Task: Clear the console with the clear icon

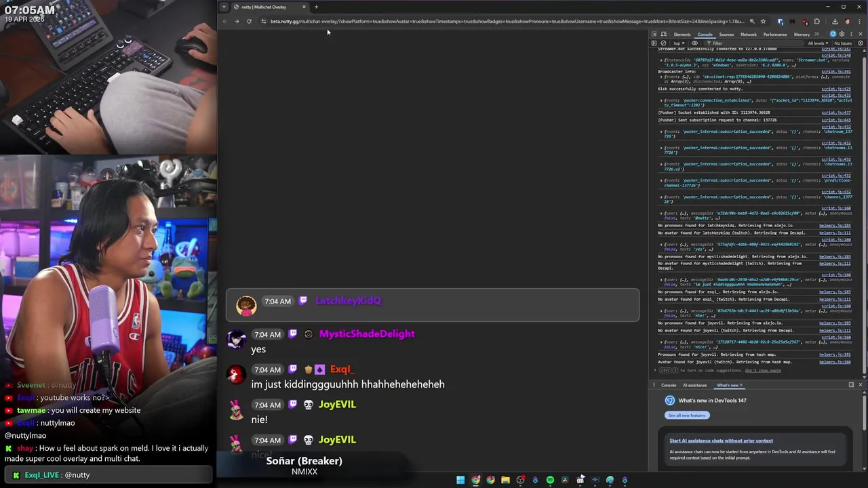Action: pyautogui.click(x=663, y=43)
